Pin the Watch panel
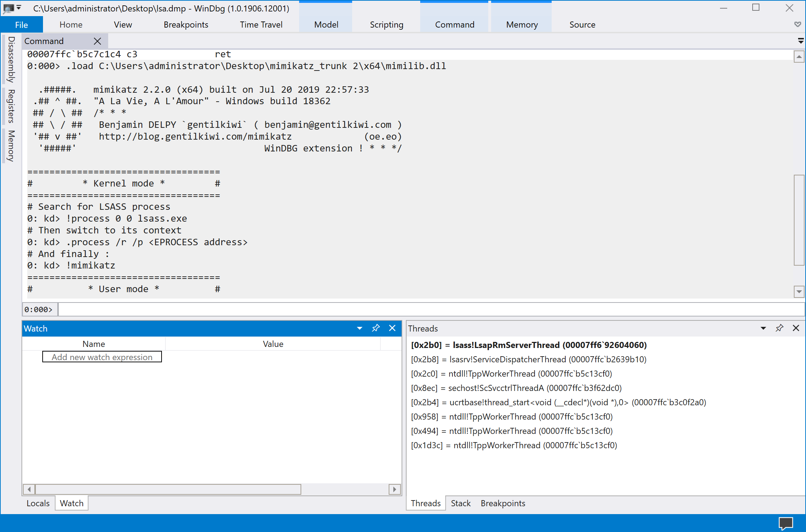The height and width of the screenshot is (532, 806). tap(375, 328)
